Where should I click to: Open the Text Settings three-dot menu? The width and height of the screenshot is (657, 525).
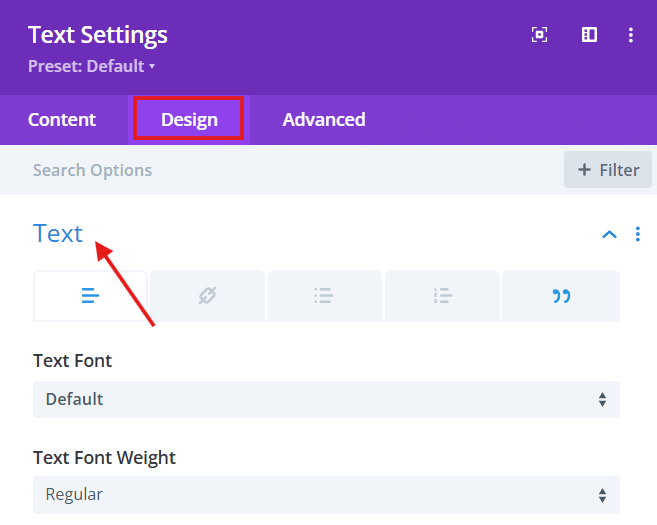[x=631, y=35]
